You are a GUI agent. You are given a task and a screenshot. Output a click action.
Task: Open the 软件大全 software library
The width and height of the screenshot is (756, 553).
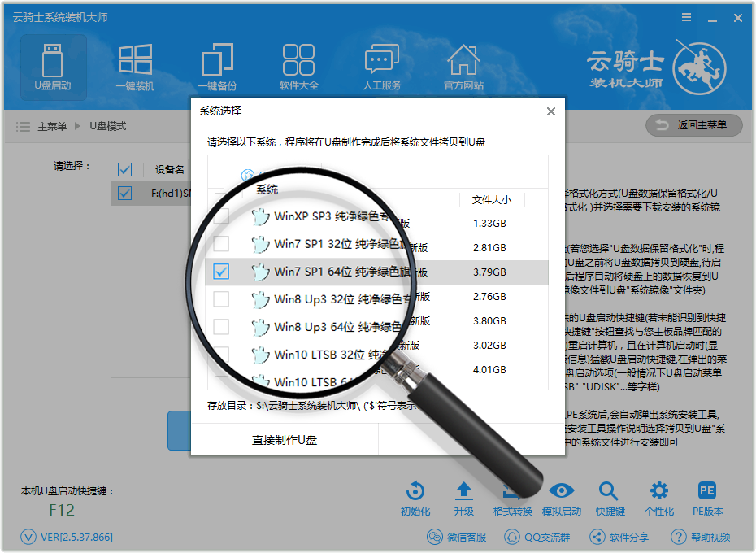299,67
